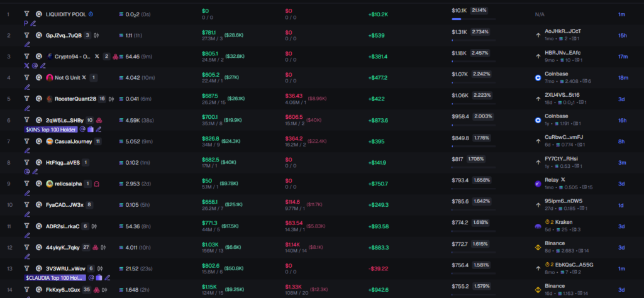Click the purple bag icon next to $KINS tag
644x298 pixels.
(91, 130)
